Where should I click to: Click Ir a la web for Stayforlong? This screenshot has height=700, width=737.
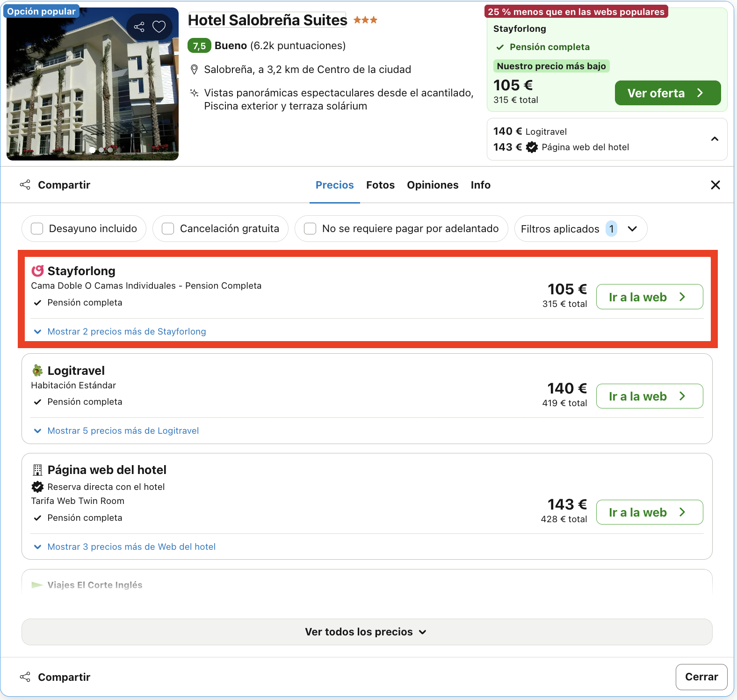point(650,297)
